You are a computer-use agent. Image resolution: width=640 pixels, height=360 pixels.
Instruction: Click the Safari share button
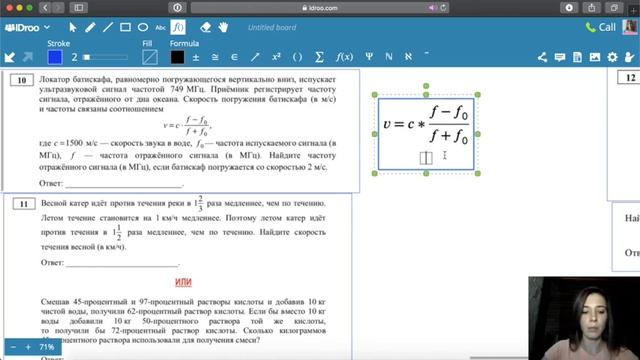(x=591, y=8)
